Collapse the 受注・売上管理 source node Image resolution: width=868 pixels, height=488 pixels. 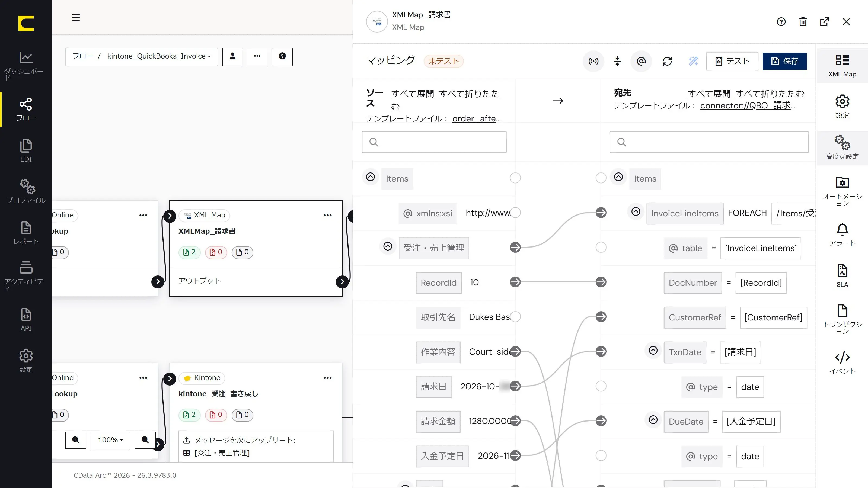point(388,246)
